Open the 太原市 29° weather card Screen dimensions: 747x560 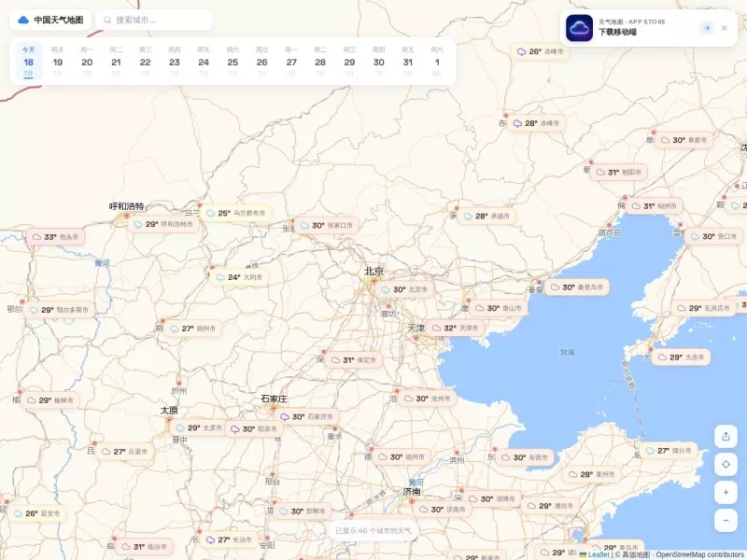(x=199, y=427)
